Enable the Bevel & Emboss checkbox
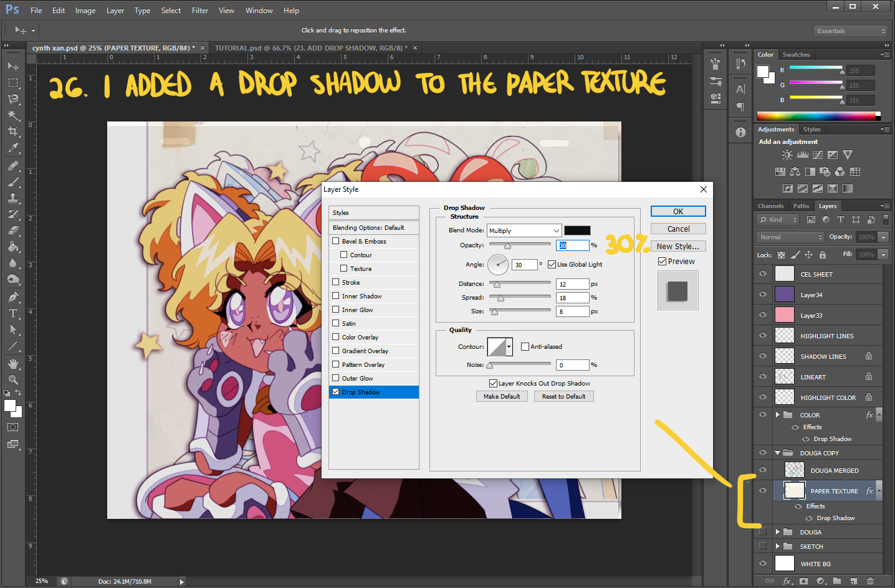The height and width of the screenshot is (588, 895). tap(336, 241)
